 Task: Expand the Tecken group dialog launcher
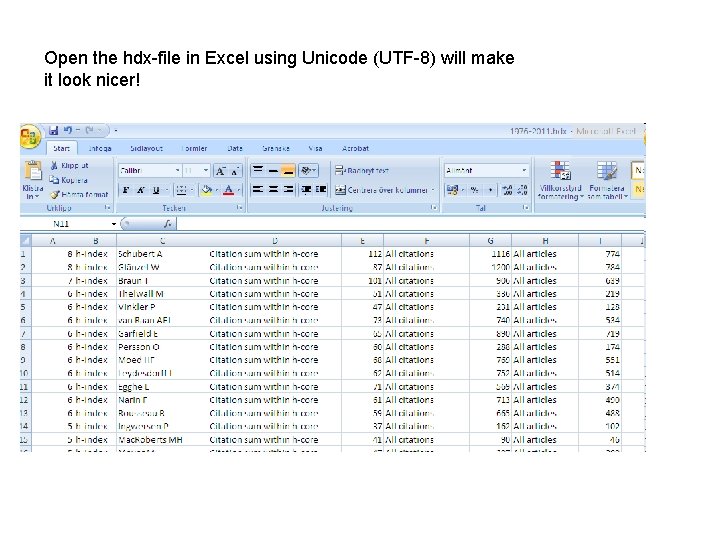239,208
